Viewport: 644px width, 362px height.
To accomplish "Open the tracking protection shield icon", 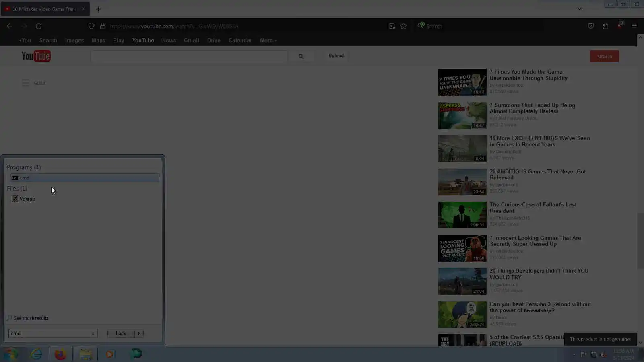I will pos(91,26).
